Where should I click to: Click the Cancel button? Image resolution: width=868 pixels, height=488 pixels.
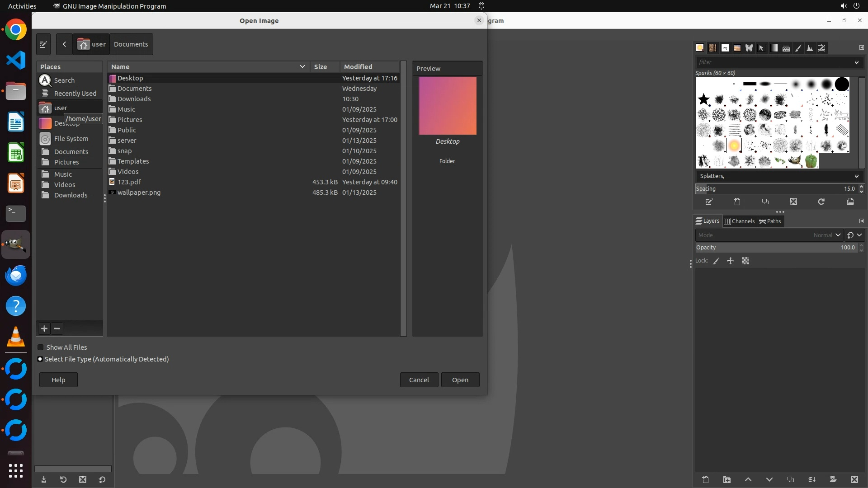(419, 380)
